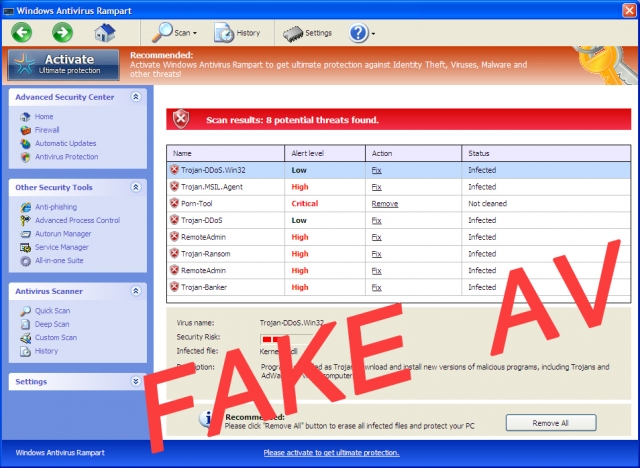Expand the Settings sidebar panel
The image size is (640, 468).
(136, 381)
